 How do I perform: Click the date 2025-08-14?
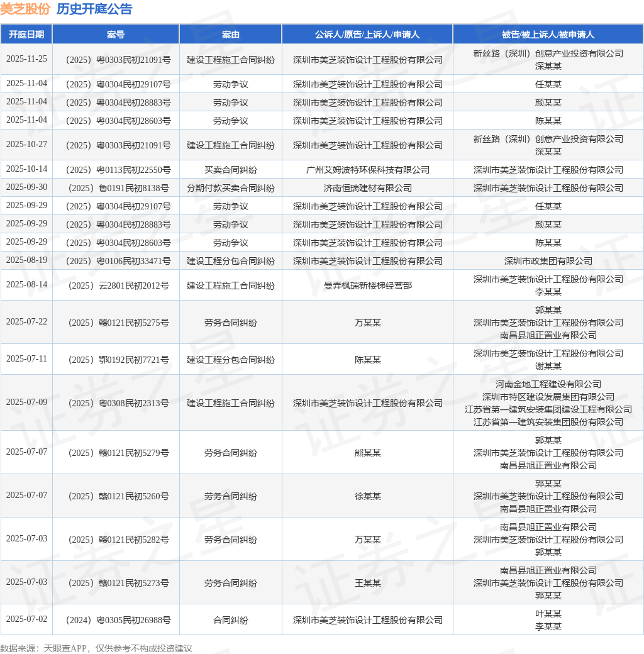click(x=26, y=284)
